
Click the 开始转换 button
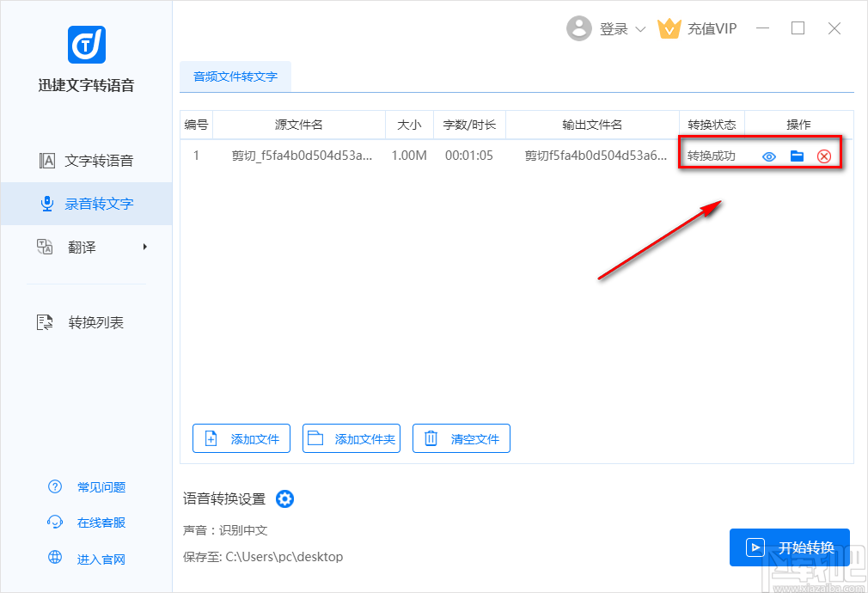point(789,547)
